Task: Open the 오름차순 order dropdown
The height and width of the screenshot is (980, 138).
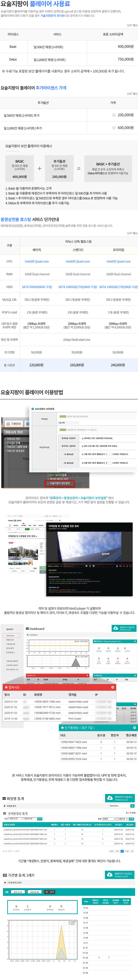Action: pos(123,819)
